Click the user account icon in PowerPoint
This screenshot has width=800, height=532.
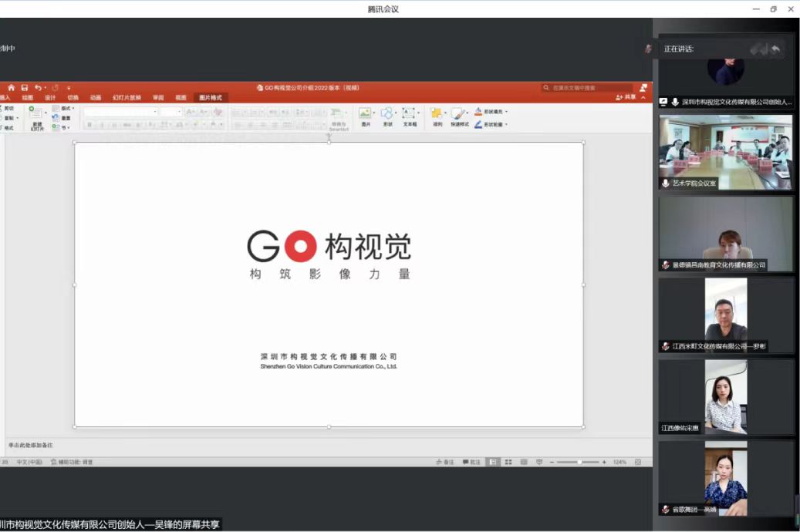click(x=643, y=88)
